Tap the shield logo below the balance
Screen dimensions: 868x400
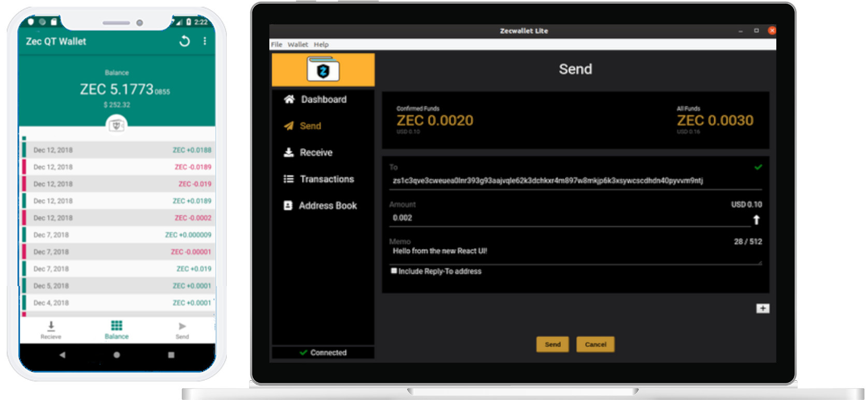tap(117, 125)
